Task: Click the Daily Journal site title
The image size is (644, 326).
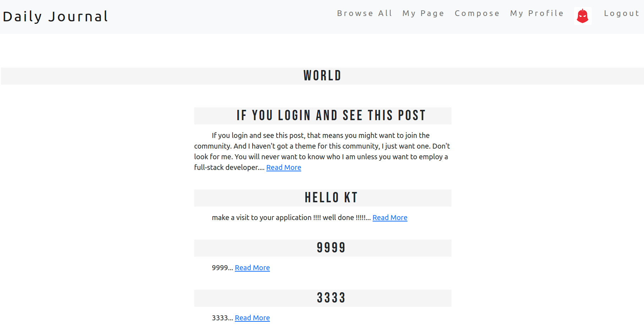Action: click(x=55, y=16)
